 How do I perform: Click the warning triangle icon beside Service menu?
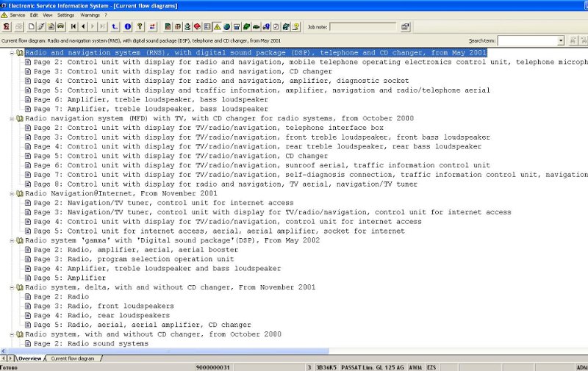click(x=4, y=15)
